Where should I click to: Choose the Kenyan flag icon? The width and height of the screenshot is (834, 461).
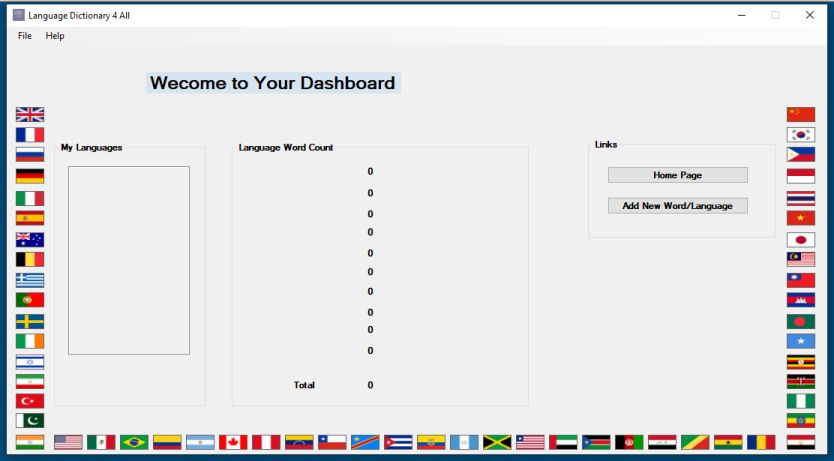[x=800, y=381]
